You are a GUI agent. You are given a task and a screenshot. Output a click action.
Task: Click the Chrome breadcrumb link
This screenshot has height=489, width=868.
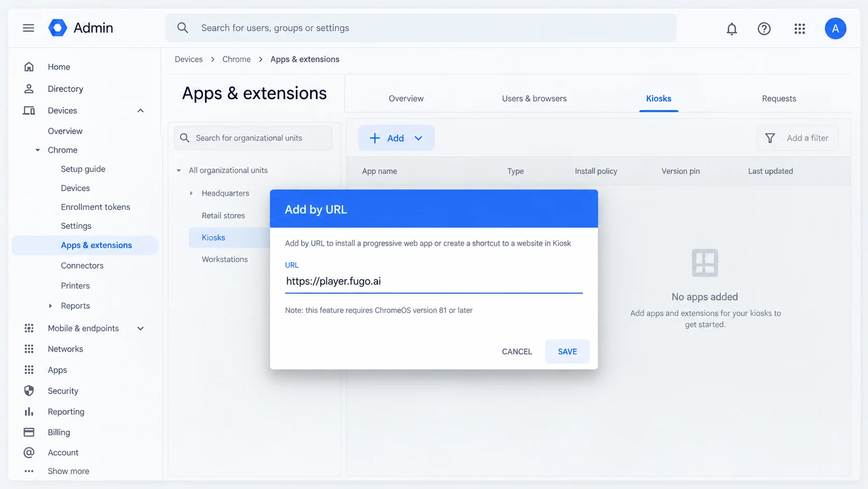pyautogui.click(x=236, y=59)
